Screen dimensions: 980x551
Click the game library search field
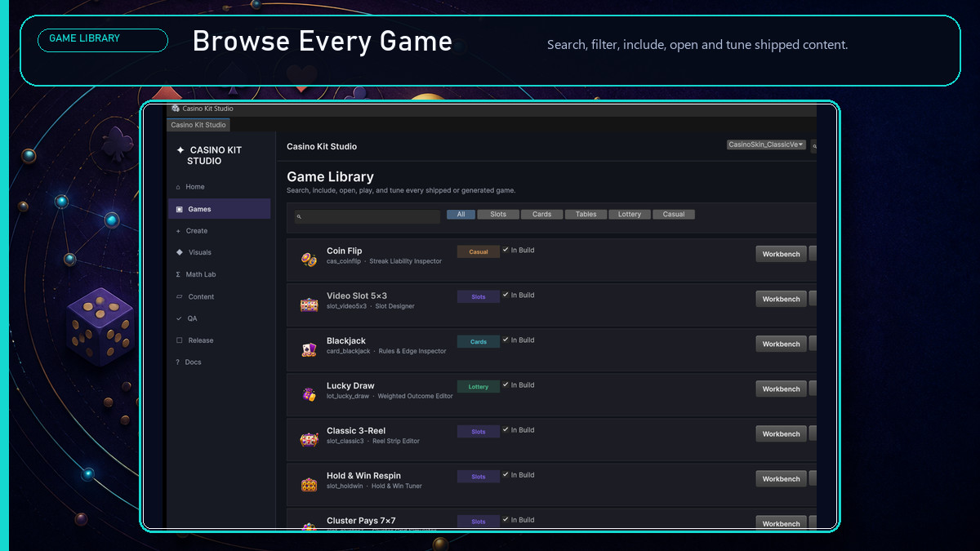click(x=367, y=217)
